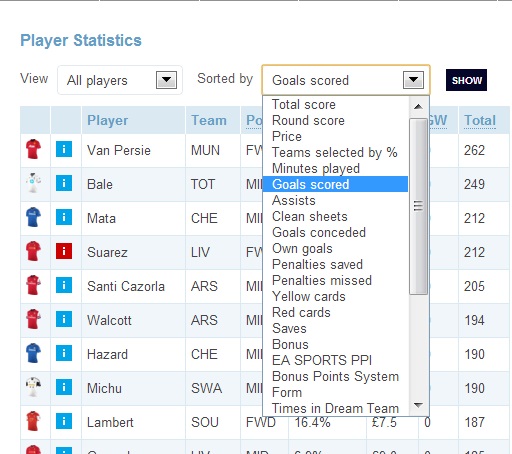Click Hazard's blue Chelsea shirt icon
512x454 pixels.
(x=33, y=353)
